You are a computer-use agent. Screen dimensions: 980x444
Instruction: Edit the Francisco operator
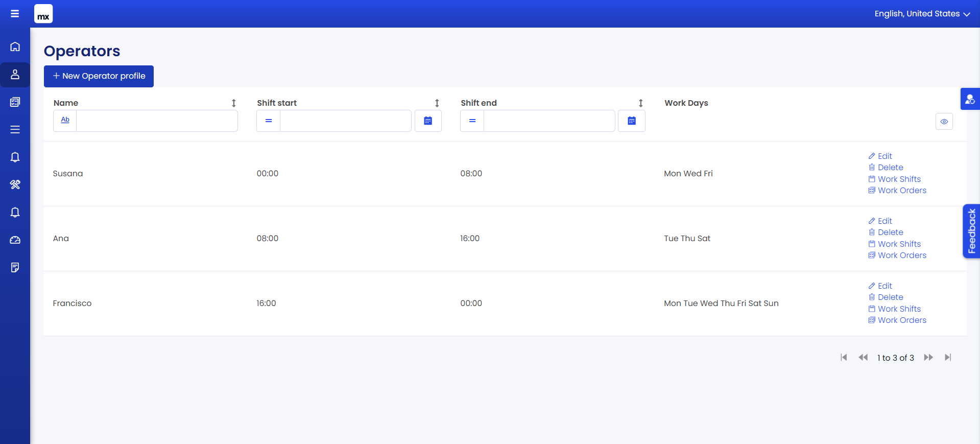(x=880, y=286)
